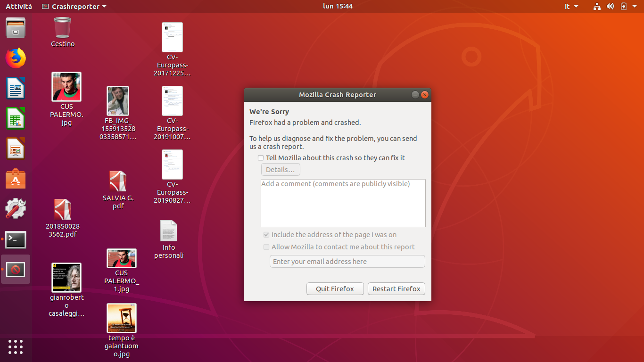Expand system menu arrow in top bar
This screenshot has width=644, height=362.
(x=635, y=6)
